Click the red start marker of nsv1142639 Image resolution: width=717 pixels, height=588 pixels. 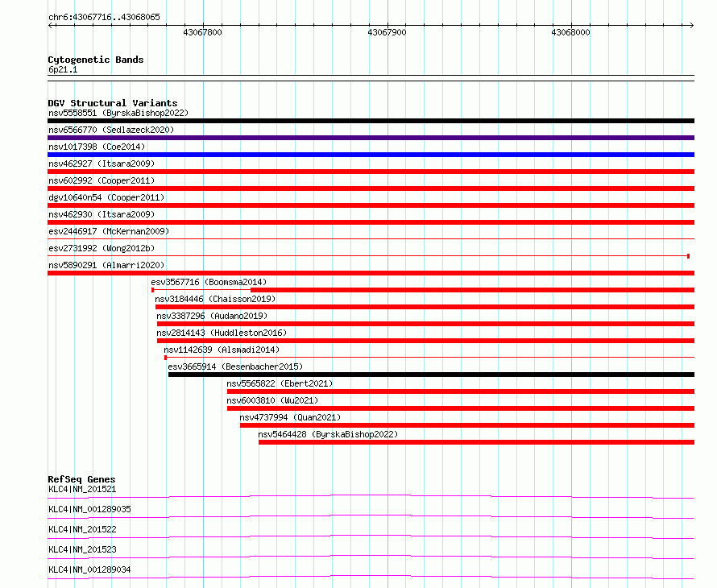point(165,358)
